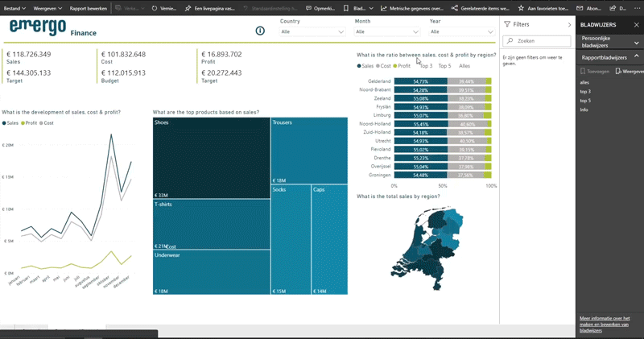Image resolution: width=644 pixels, height=339 pixels.
Task: Expand the Persoonlijke bladwijzers section
Action: [x=636, y=43]
